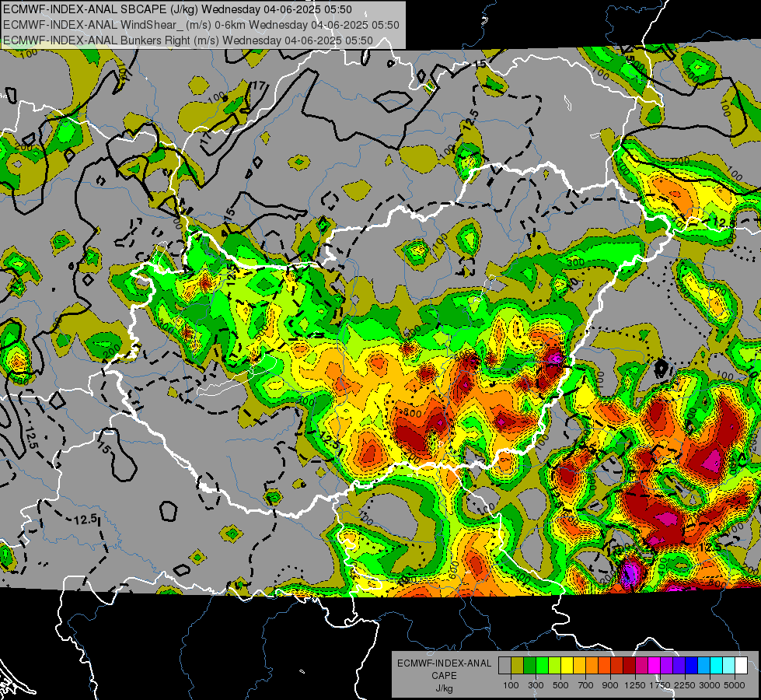Click the 300 tick label in legend
Screen dimensions: 761x700
[536, 685]
